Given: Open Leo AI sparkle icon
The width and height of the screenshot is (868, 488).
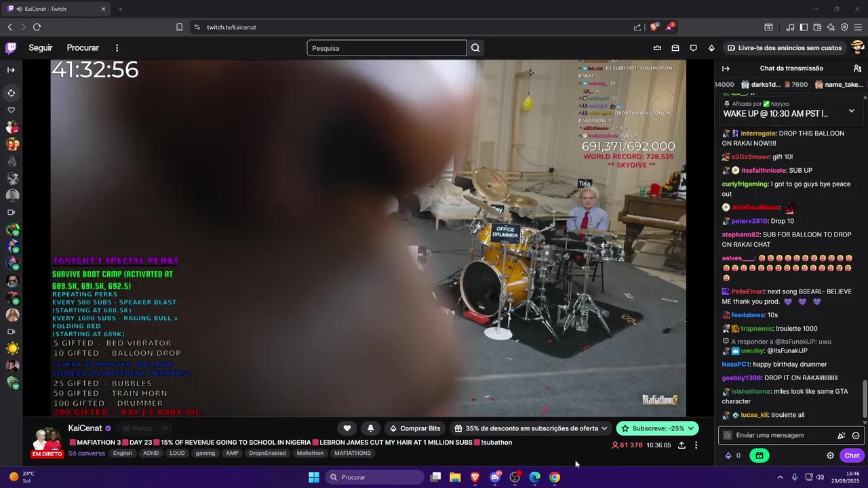Looking at the screenshot, I should pos(831,27).
